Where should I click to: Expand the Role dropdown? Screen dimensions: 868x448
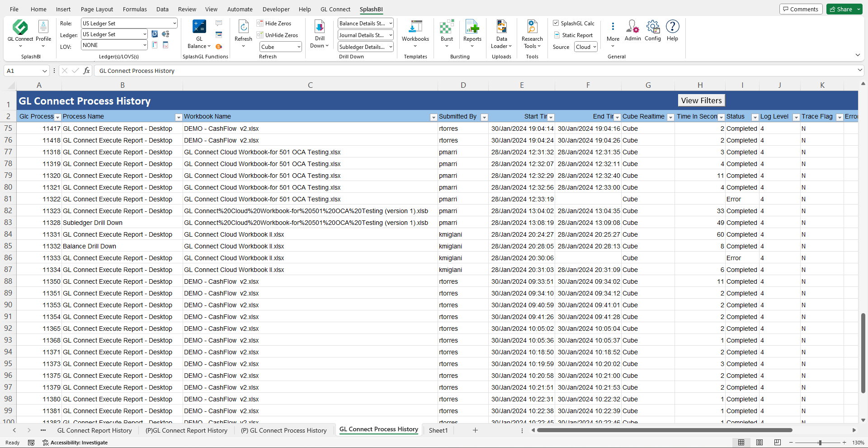coord(175,24)
